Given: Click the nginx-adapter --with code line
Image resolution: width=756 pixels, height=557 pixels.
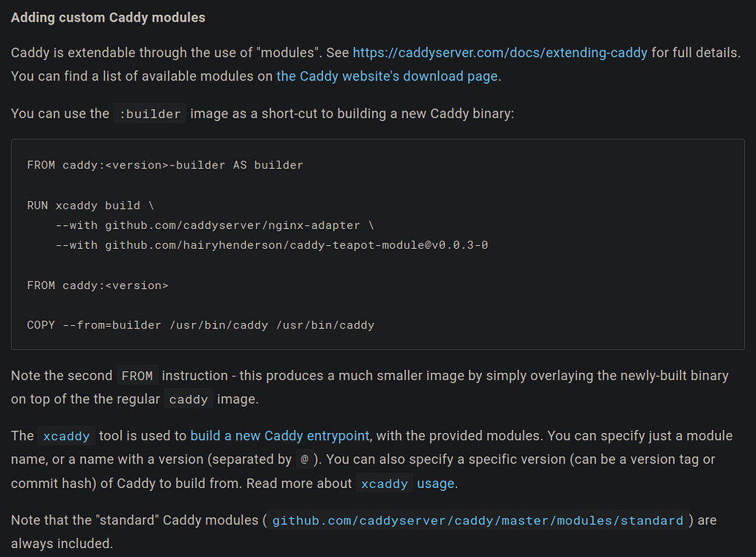Looking at the screenshot, I should pos(215,225).
